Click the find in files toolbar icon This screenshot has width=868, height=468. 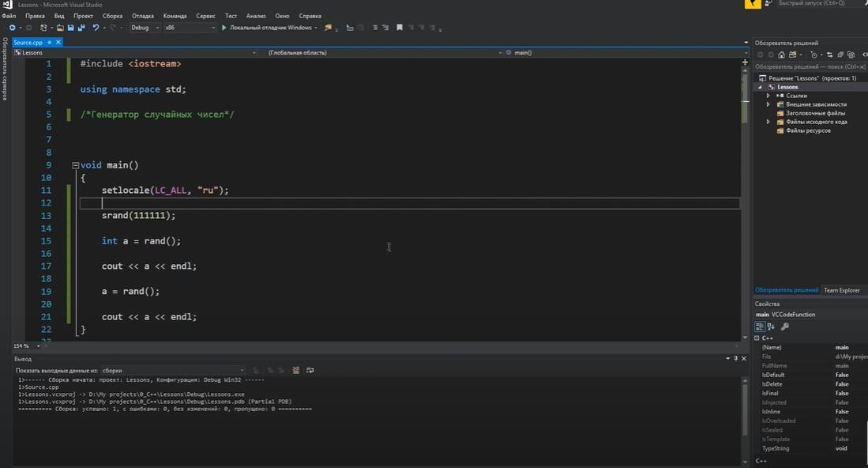(x=329, y=28)
